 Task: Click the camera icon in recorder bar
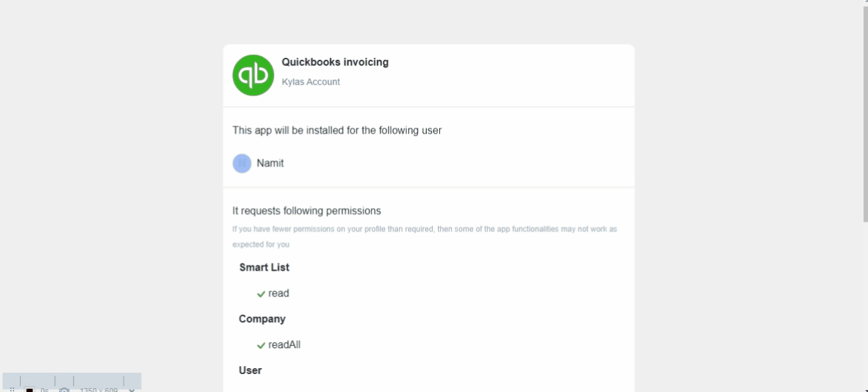pos(64,389)
